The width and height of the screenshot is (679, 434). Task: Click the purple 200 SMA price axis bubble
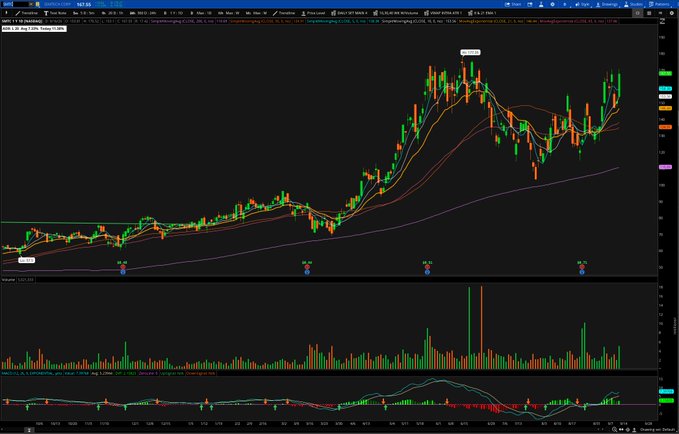pyautogui.click(x=665, y=167)
